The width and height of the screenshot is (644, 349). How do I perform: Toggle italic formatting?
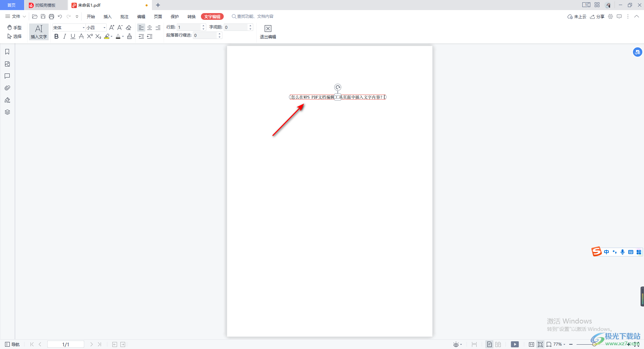tap(65, 36)
